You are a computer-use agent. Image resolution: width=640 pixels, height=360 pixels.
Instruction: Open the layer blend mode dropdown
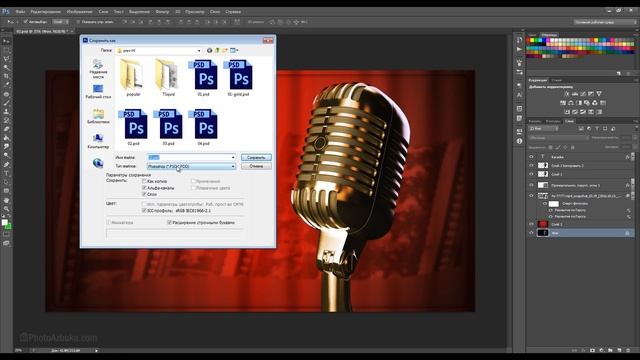[x=559, y=138]
